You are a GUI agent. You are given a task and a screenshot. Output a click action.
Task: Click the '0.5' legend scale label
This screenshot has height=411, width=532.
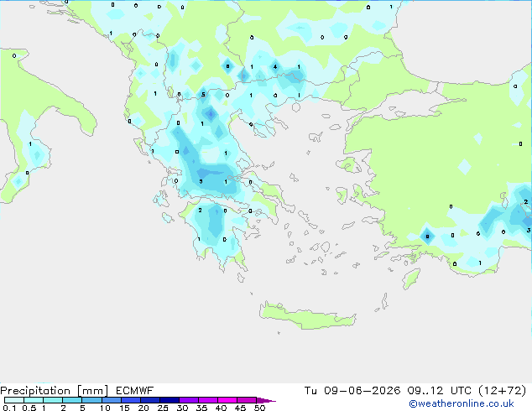point(29,408)
